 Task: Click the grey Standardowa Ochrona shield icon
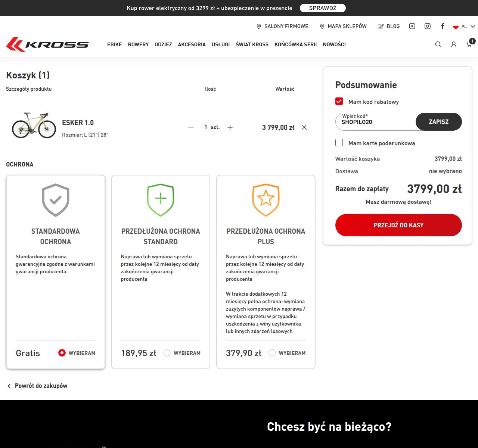click(56, 200)
